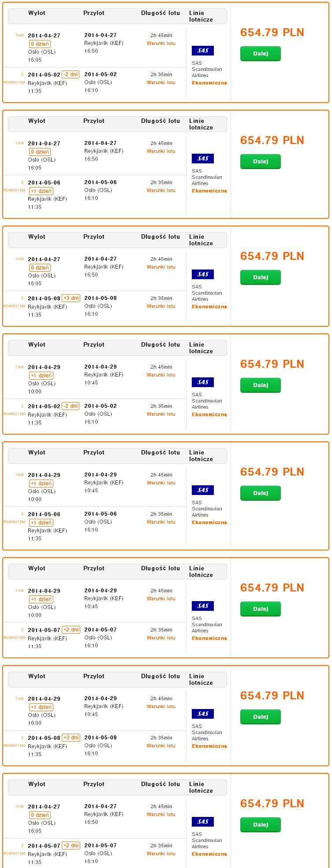View Warunki lotu for the return on 2014-05-06, second offer

pos(161,190)
